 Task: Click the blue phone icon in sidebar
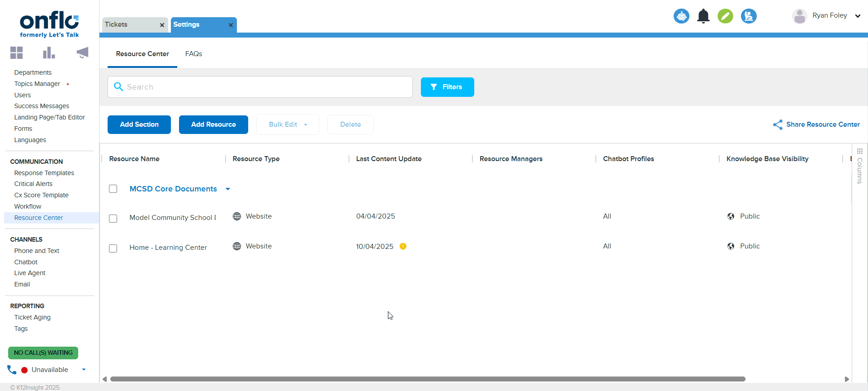12,370
